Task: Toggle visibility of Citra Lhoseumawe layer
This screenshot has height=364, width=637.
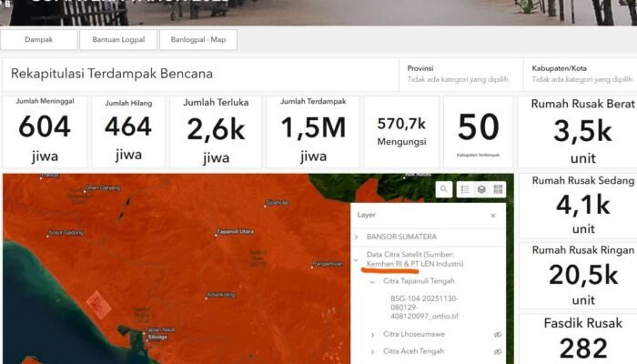Action: coord(497,335)
